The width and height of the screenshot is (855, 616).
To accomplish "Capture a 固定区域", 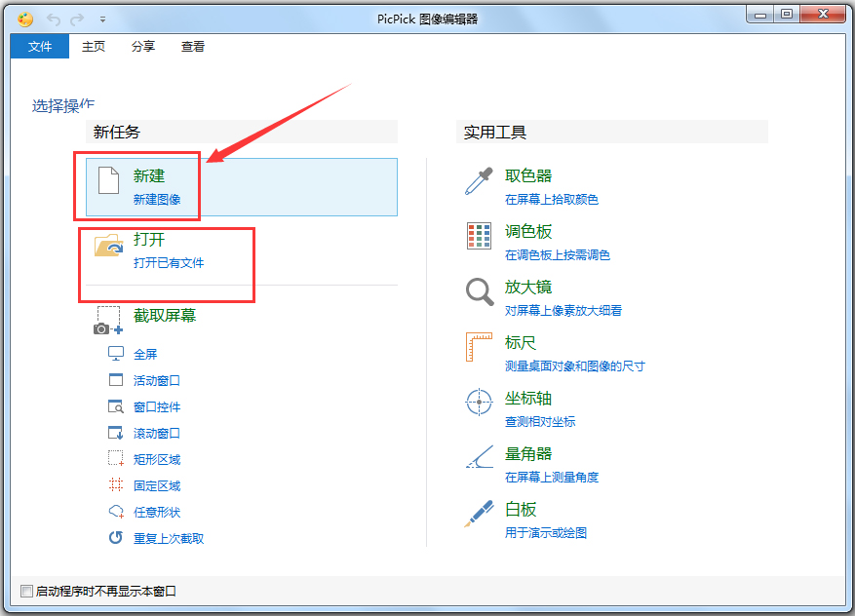I will click(x=157, y=485).
